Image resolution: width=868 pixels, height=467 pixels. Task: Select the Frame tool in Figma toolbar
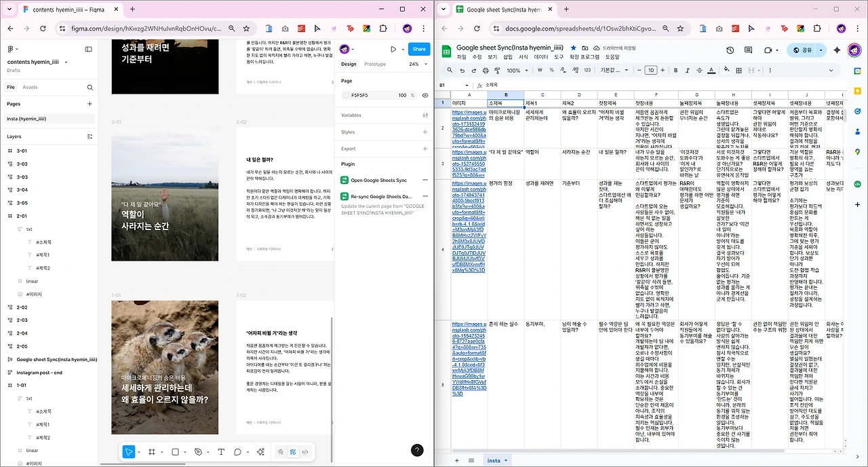[x=152, y=452]
